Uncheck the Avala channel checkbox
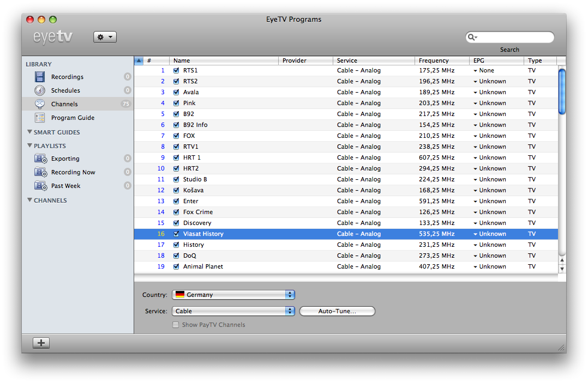The width and height of the screenshot is (588, 383). (x=176, y=92)
